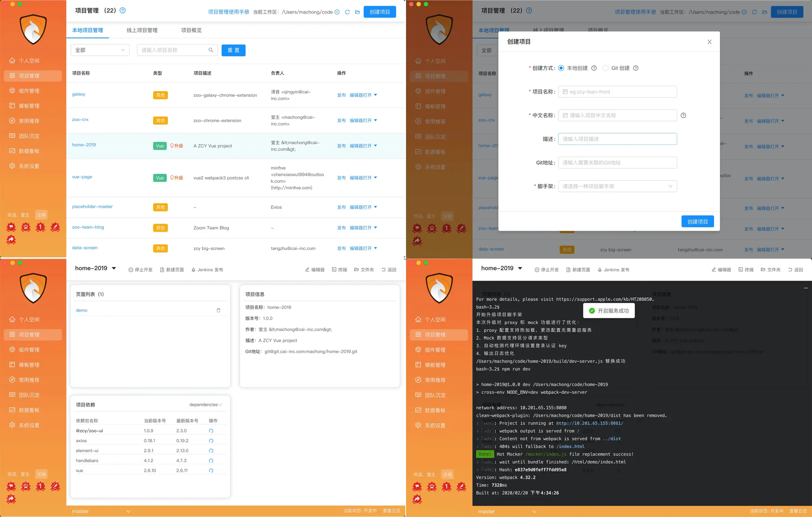812x517 pixels.
Task: Minimize terminal panel with dash icon
Action: [x=806, y=288]
